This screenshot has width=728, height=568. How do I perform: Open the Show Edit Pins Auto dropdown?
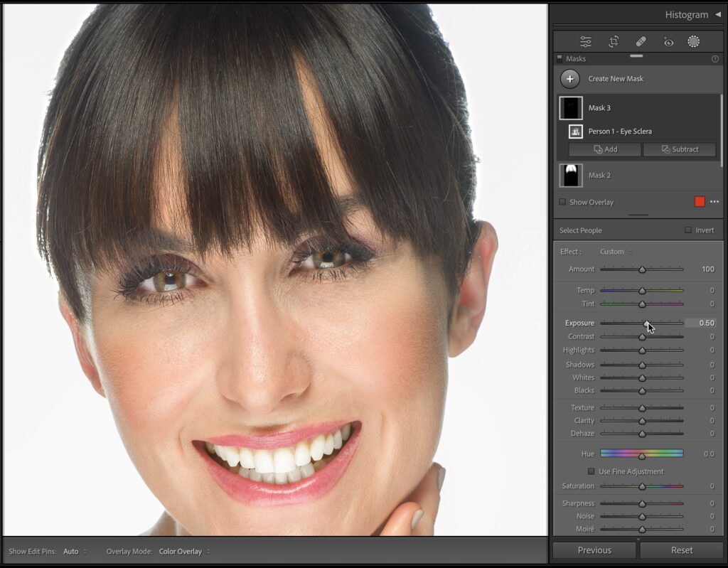[75, 551]
